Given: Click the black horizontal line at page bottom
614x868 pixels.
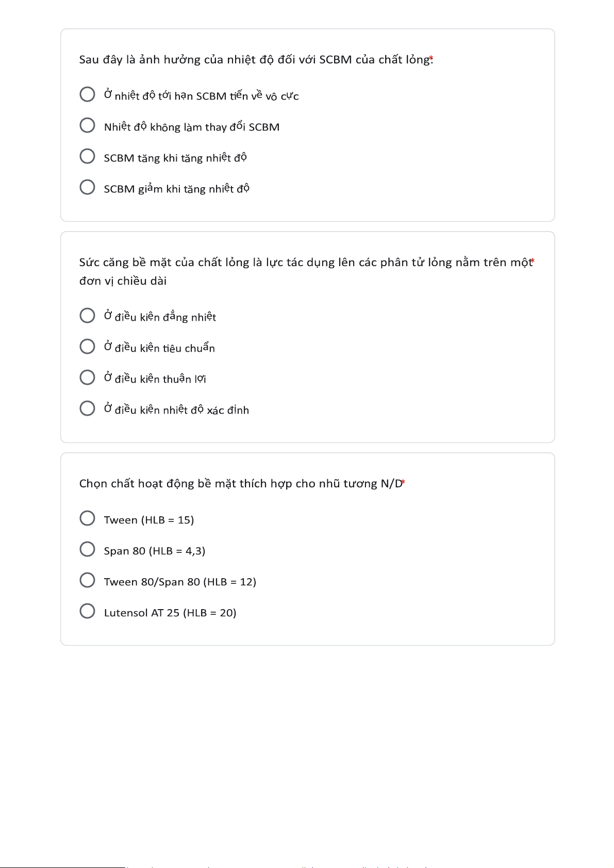Looking at the screenshot, I should pos(62,867).
